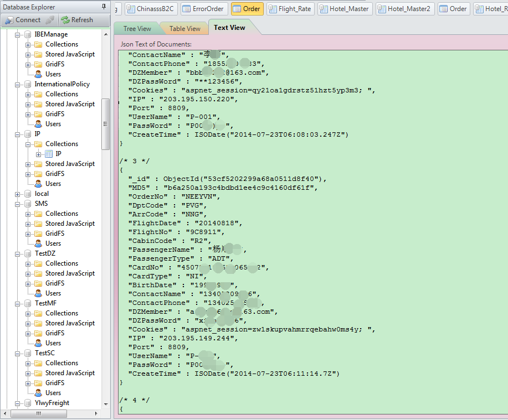Switch to Table View tab

pyautogui.click(x=184, y=28)
